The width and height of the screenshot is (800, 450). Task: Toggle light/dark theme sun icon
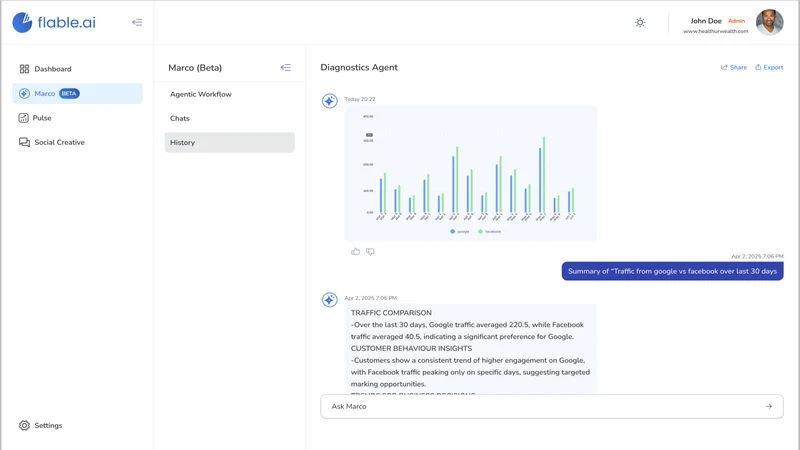pos(640,22)
